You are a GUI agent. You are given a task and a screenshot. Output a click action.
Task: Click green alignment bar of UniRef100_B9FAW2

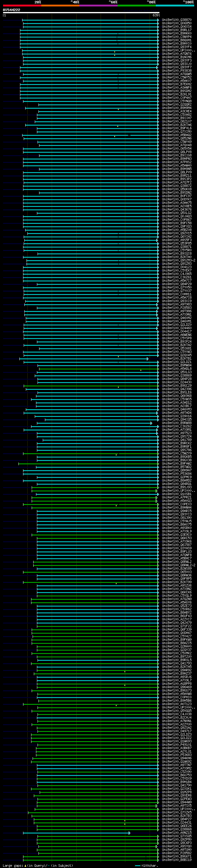89,464
